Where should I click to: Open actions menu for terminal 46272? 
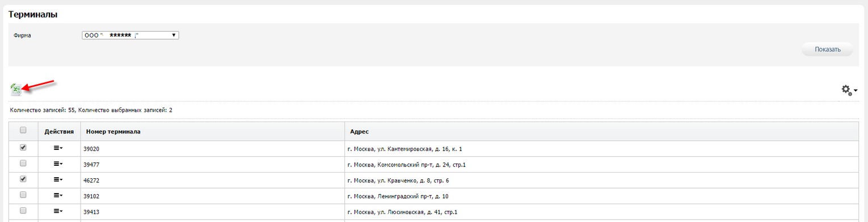tap(58, 179)
